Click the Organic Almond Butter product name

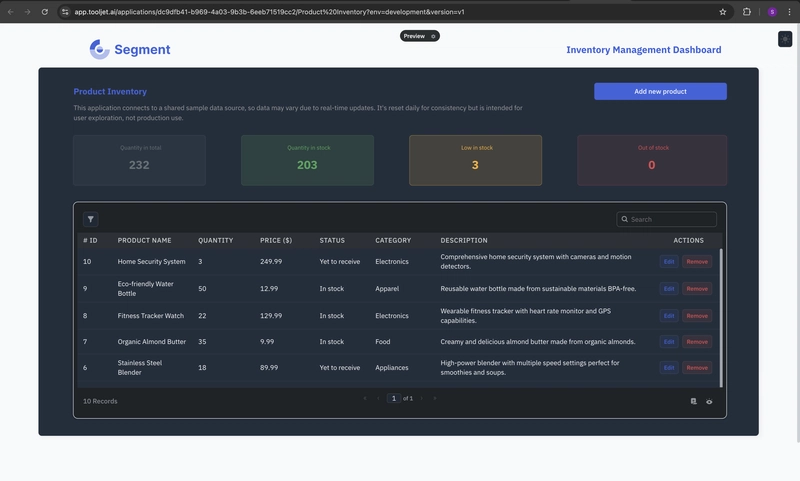click(152, 342)
